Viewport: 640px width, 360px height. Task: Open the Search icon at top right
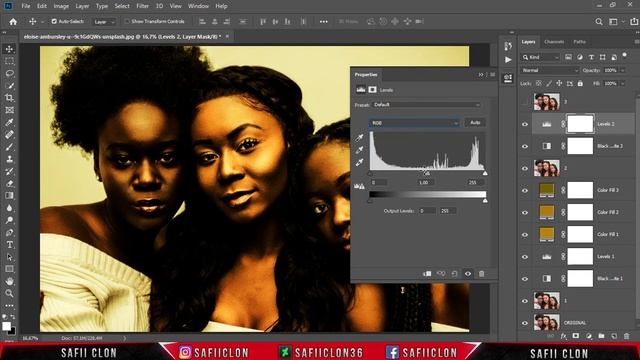pos(599,22)
